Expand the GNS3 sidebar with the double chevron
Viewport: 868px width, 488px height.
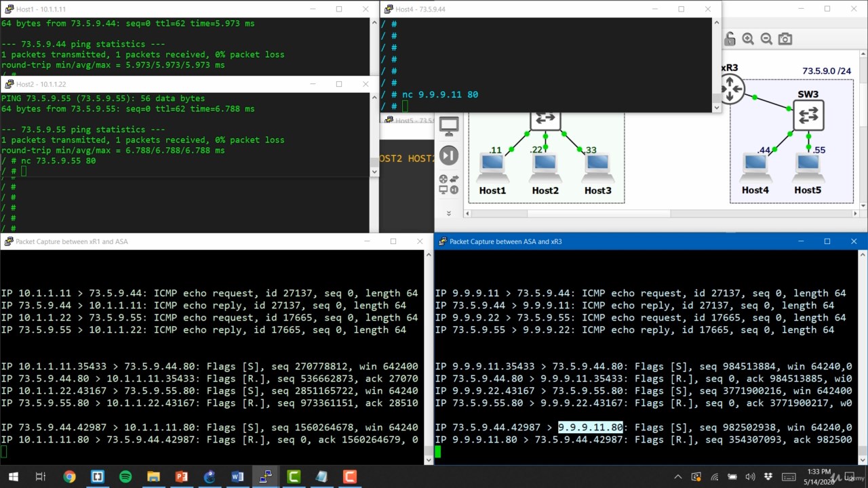(x=448, y=213)
